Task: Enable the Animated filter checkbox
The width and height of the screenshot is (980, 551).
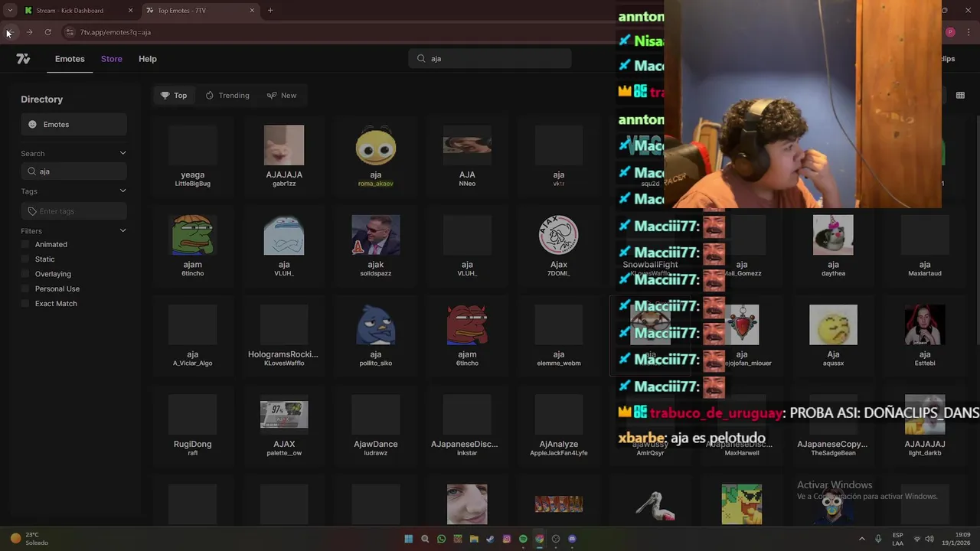Action: 25,244
